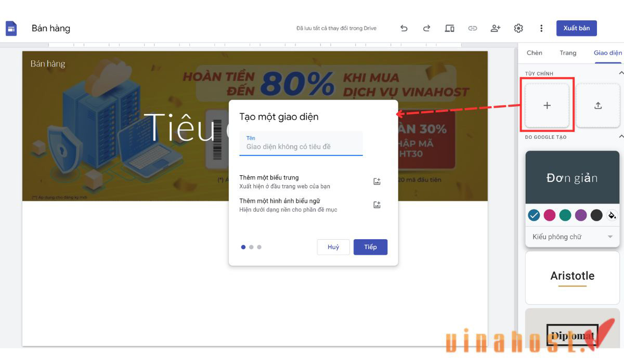The height and width of the screenshot is (364, 624).
Task: Add a logo image icon
Action: (377, 181)
